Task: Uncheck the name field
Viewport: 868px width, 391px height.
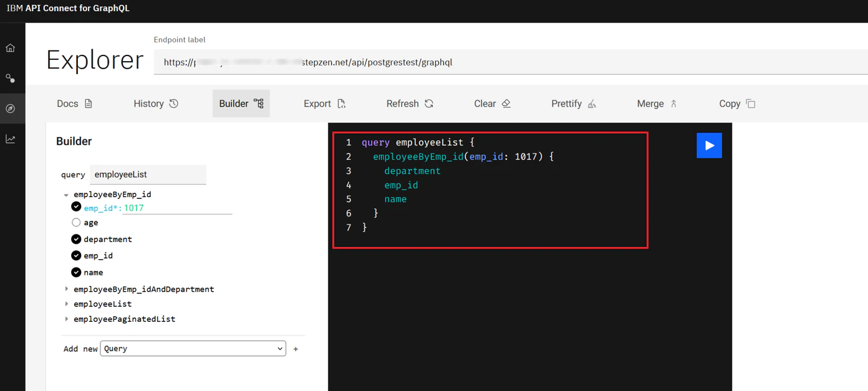Action: pos(76,272)
